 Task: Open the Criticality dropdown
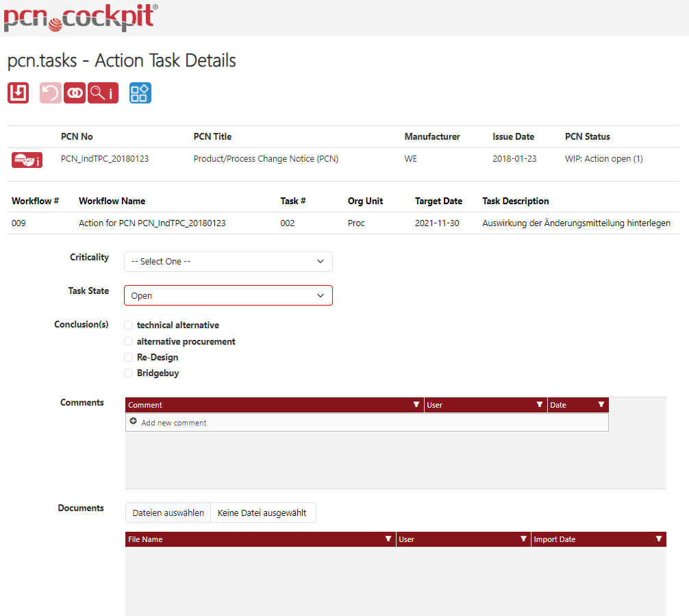point(228,262)
